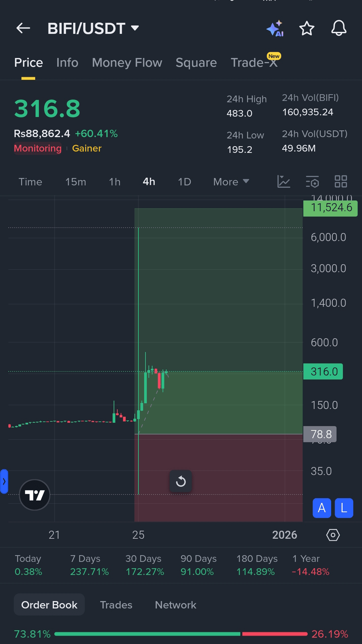Click the red stop-loss zone on chart
This screenshot has width=362, height=644.
click(x=219, y=478)
